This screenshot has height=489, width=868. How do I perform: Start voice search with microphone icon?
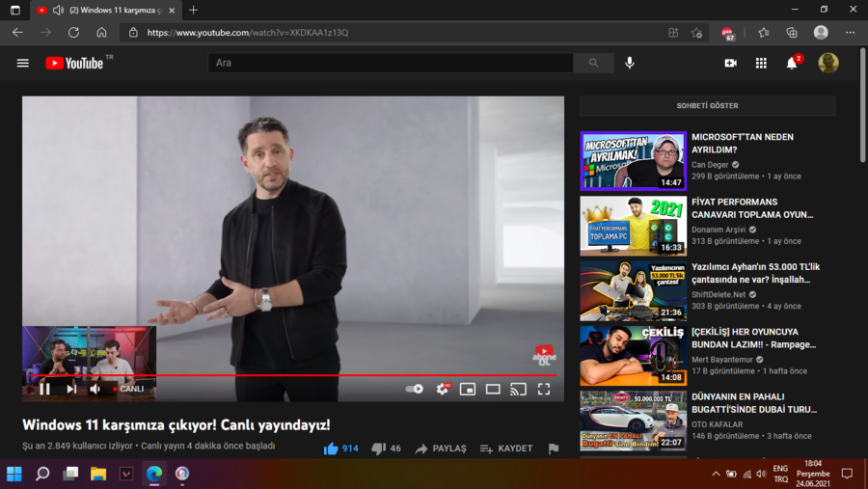pyautogui.click(x=630, y=63)
